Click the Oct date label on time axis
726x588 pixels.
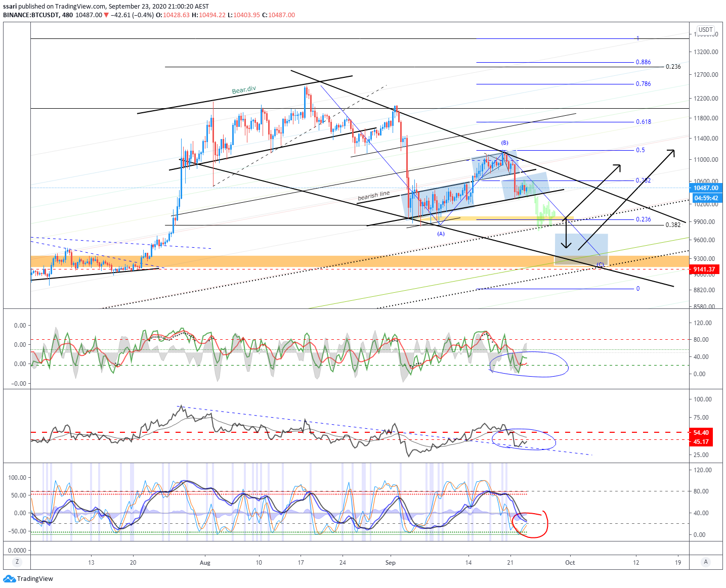coord(570,563)
